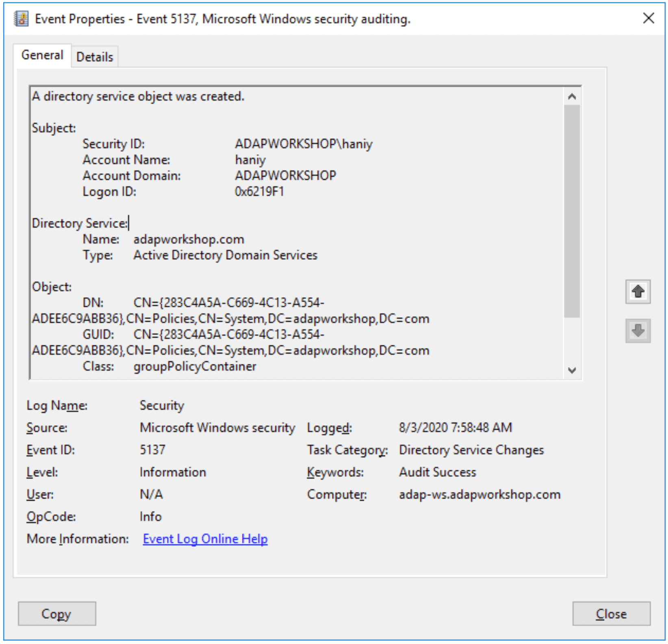Click the DN: field label
Screen dimensions: 668x644
point(93,302)
